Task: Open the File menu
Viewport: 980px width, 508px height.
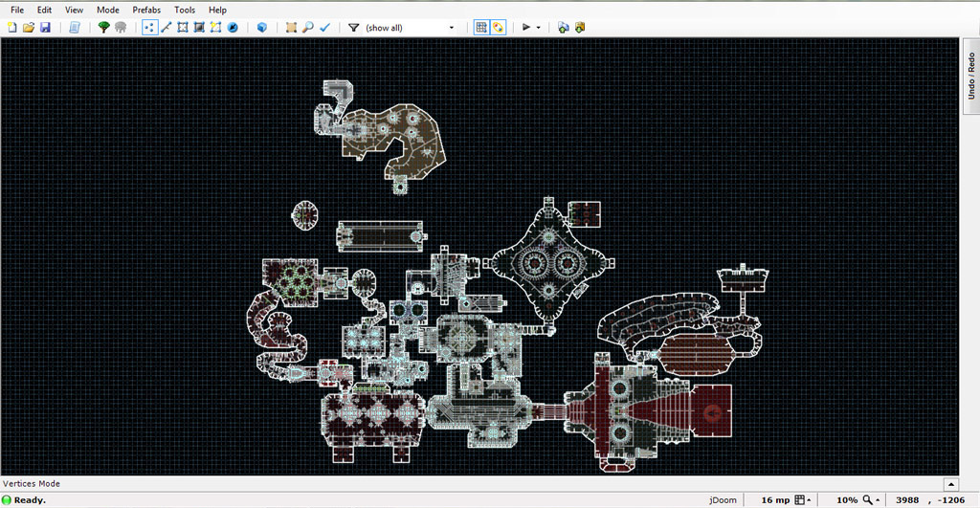Action: [x=17, y=10]
